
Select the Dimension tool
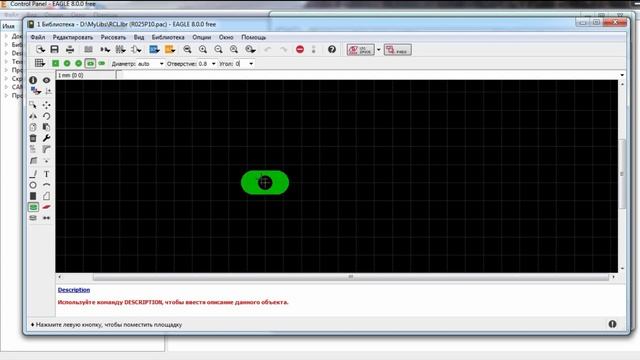[47, 218]
